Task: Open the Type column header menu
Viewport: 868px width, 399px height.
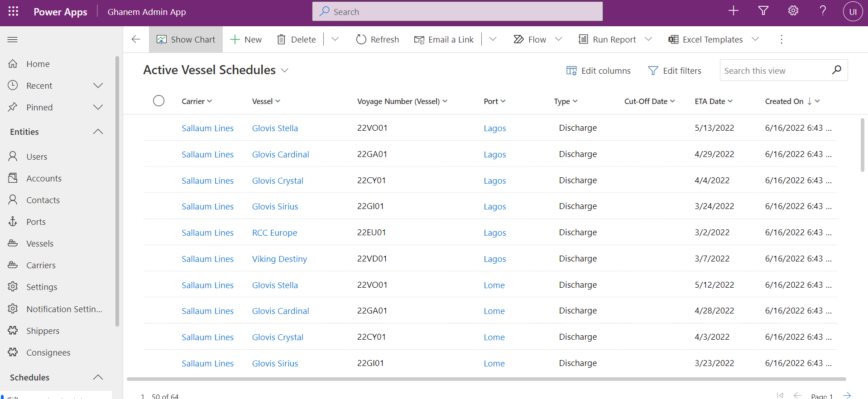Action: pos(566,101)
